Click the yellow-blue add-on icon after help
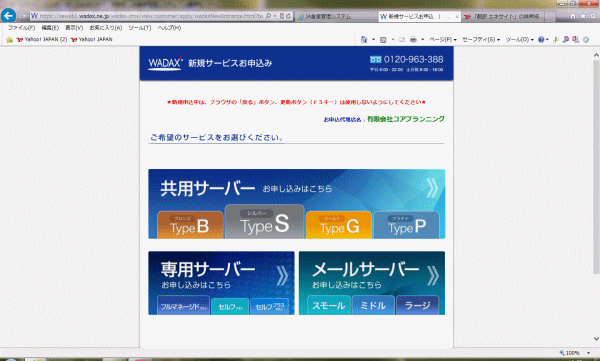The width and height of the screenshot is (600, 361). 556,39
